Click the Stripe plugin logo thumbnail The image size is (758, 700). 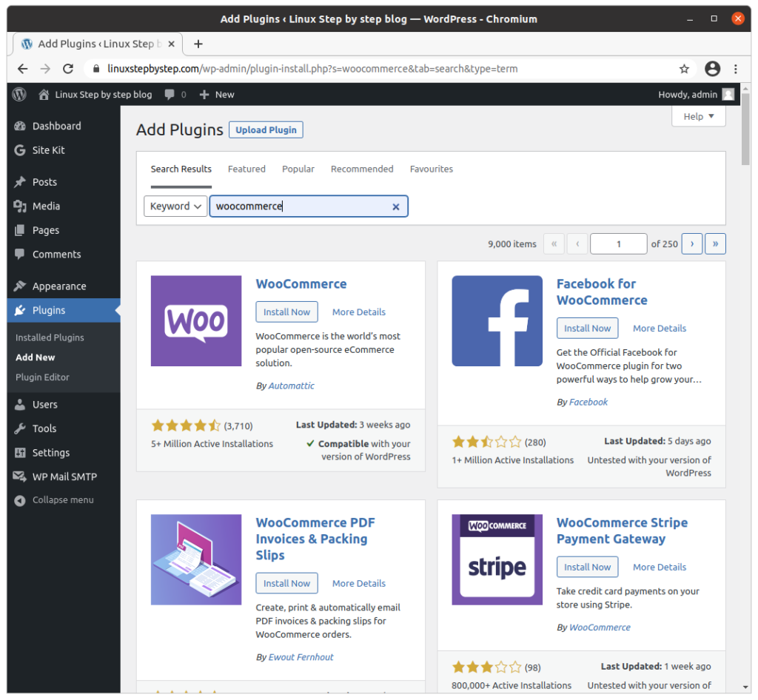pos(497,559)
